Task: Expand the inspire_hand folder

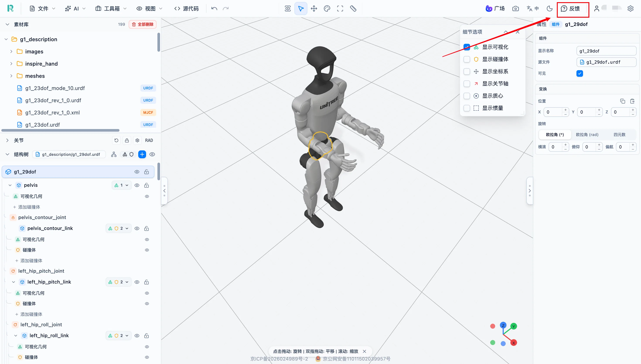Action: coord(11,64)
